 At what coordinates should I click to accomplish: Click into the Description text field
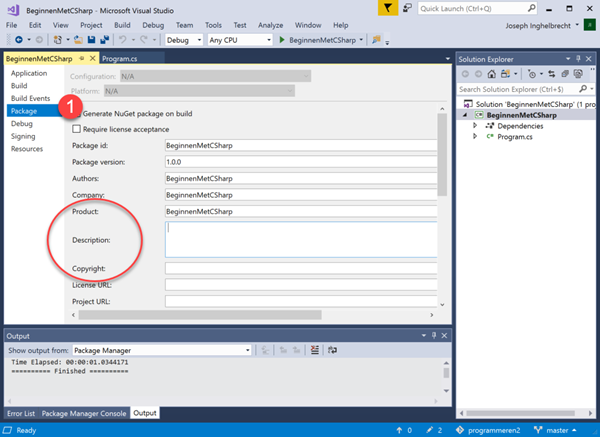coord(300,240)
